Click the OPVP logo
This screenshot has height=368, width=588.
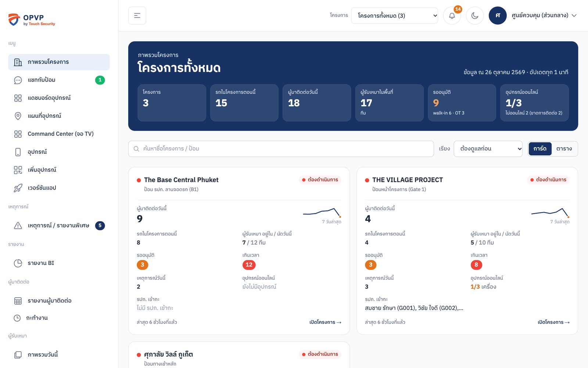coord(32,20)
